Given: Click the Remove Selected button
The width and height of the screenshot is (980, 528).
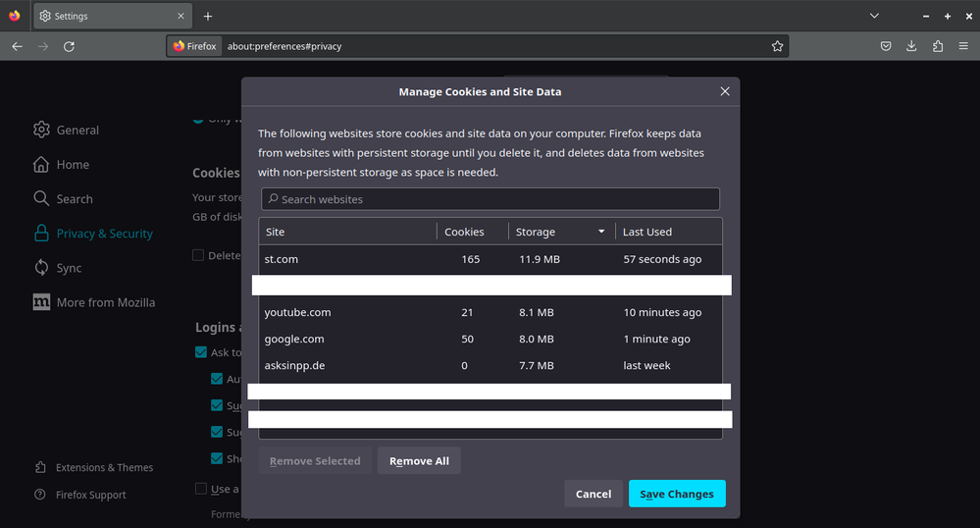Looking at the screenshot, I should tap(315, 461).
